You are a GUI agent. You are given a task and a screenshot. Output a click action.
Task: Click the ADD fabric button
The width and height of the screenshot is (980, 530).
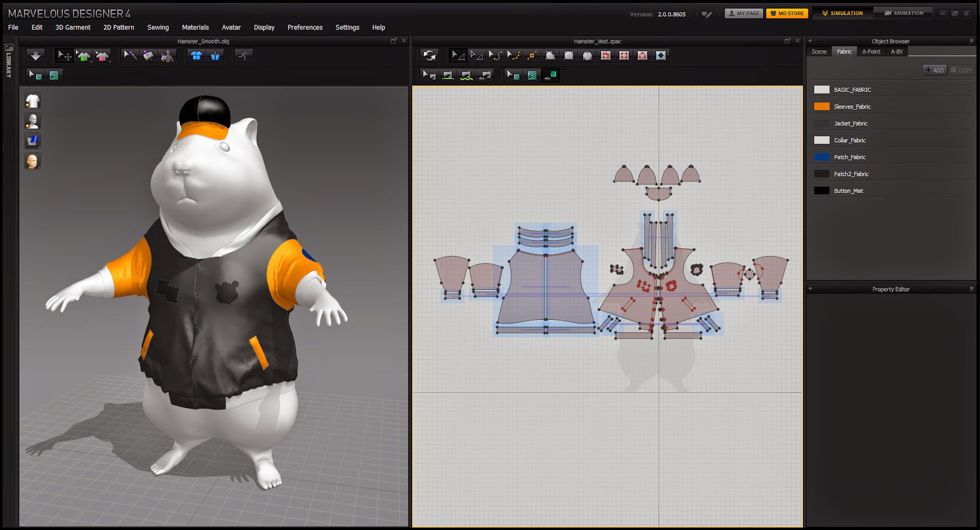[935, 70]
